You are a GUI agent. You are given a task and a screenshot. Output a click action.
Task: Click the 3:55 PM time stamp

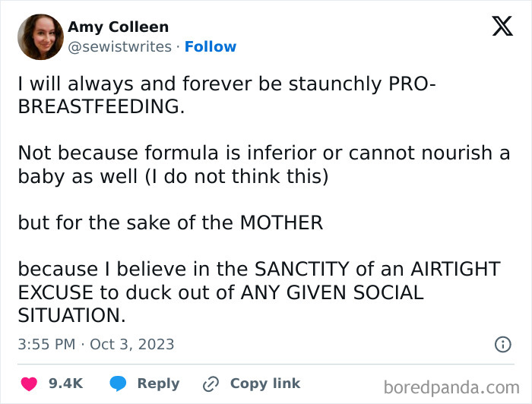tap(46, 344)
